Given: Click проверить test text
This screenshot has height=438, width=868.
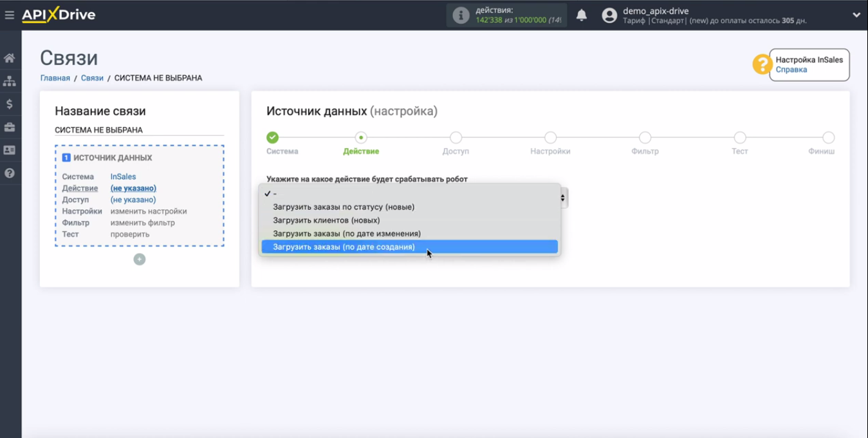Looking at the screenshot, I should [130, 234].
